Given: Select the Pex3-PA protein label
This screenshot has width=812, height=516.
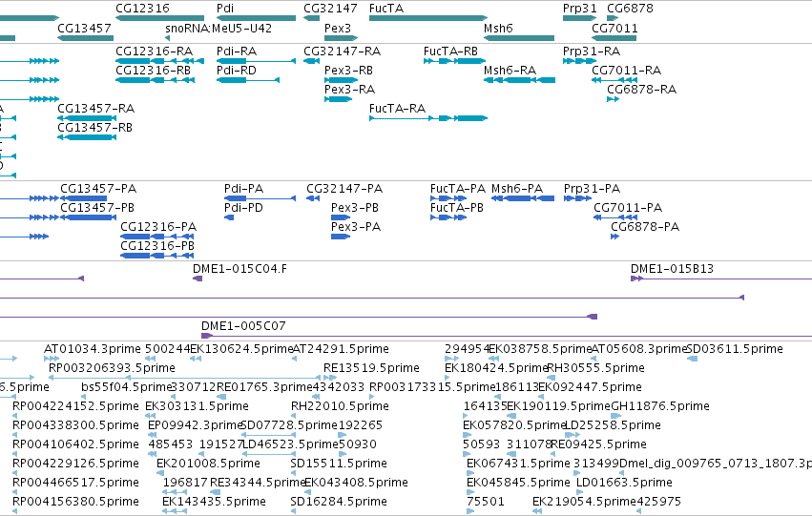Looking at the screenshot, I should 356,227.
